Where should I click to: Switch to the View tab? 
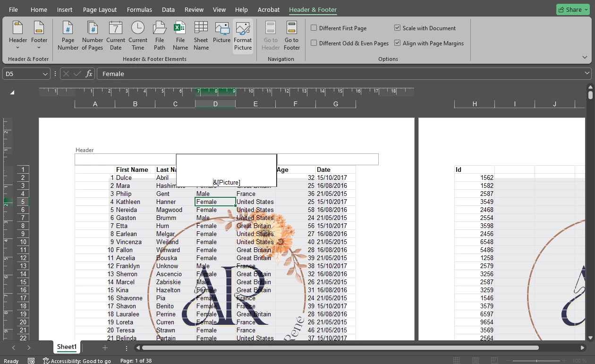(x=219, y=9)
